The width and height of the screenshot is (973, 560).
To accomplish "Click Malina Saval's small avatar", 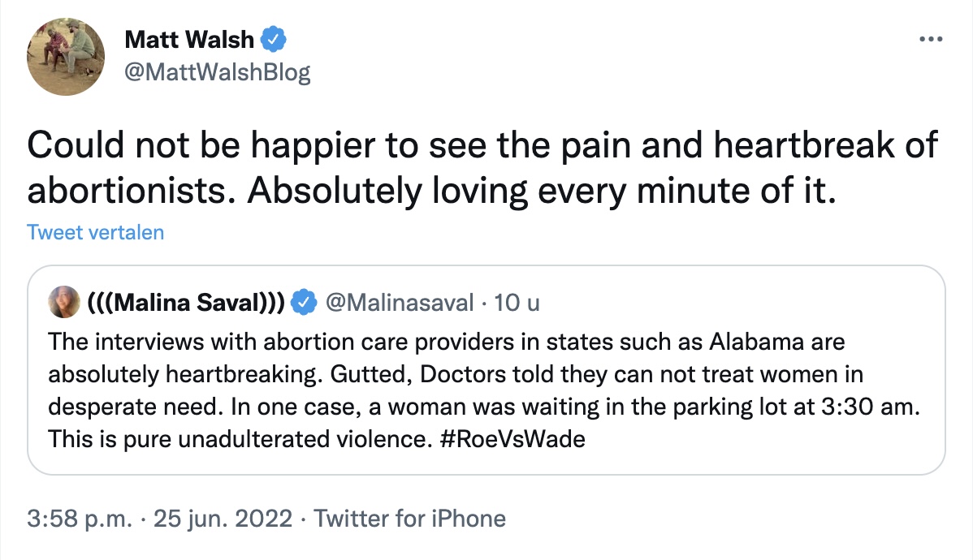I will pos(64,303).
